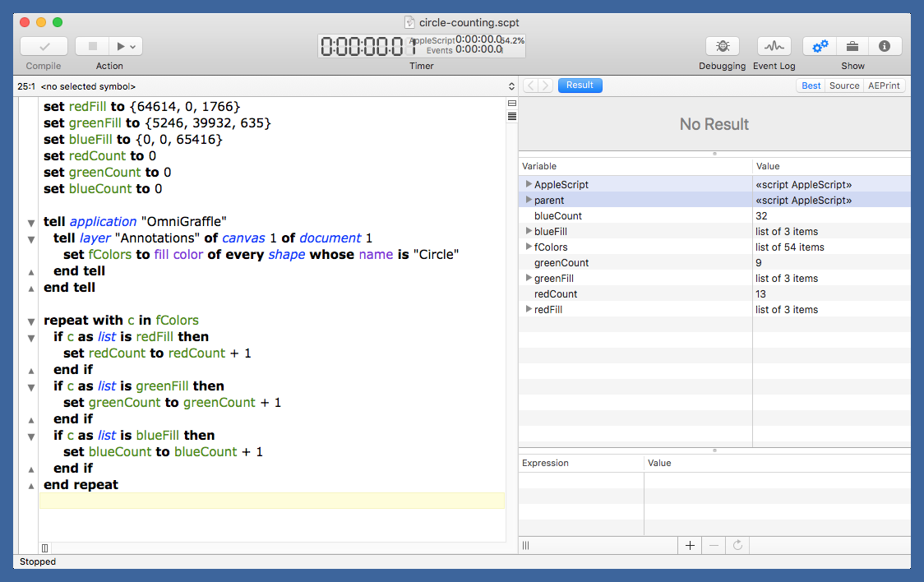This screenshot has width=924, height=582.
Task: Expand the fColors variable list
Action: 529,247
